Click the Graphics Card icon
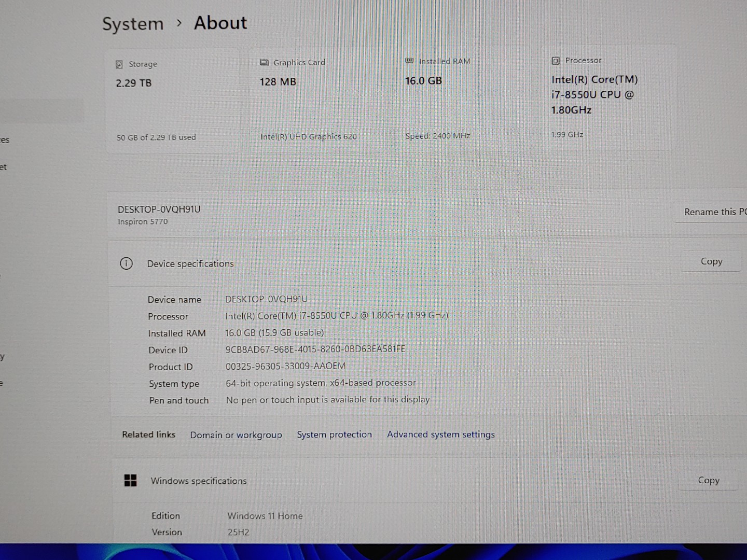Screen dimensions: 747x560 [264, 62]
